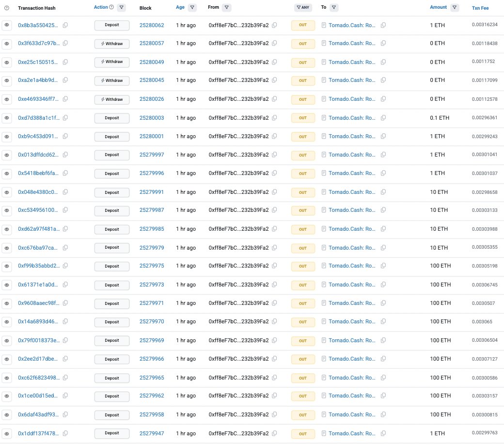The image size is (504, 445).
Task: Open the Tornado.Cash link in block 25279987 row
Action: click(x=352, y=210)
